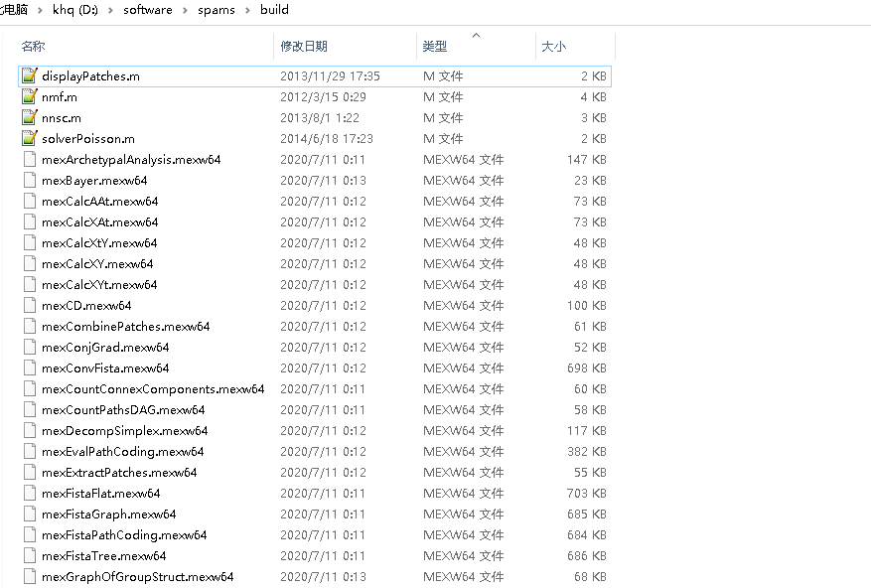Click the mexFistaPathCoding.mexw64 file icon
Screen dimensions: 871x588
point(30,534)
